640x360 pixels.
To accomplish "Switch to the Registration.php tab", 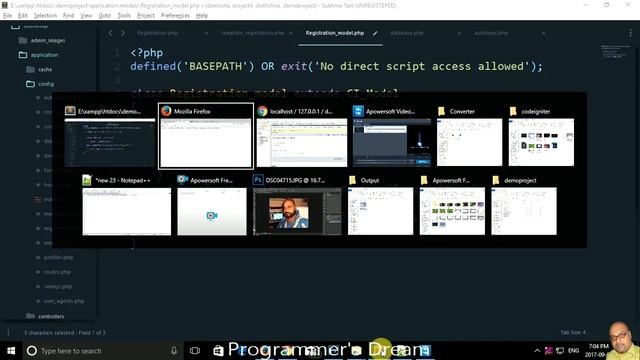I will point(158,33).
